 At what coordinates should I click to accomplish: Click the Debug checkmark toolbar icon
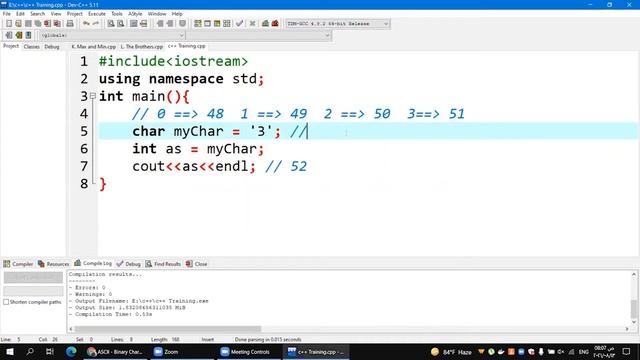(x=240, y=24)
